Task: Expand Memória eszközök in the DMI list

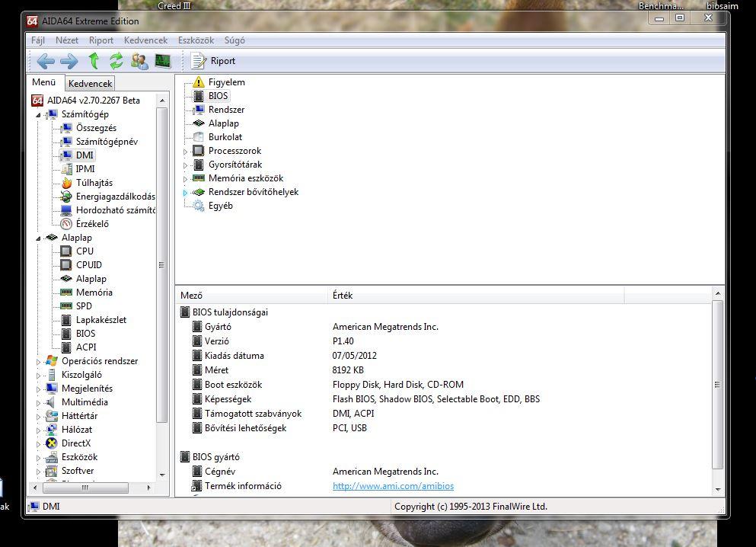Action: tap(185, 179)
